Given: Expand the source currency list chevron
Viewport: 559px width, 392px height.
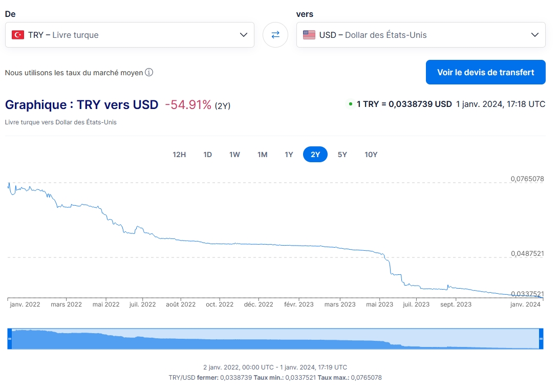Looking at the screenshot, I should coord(244,35).
